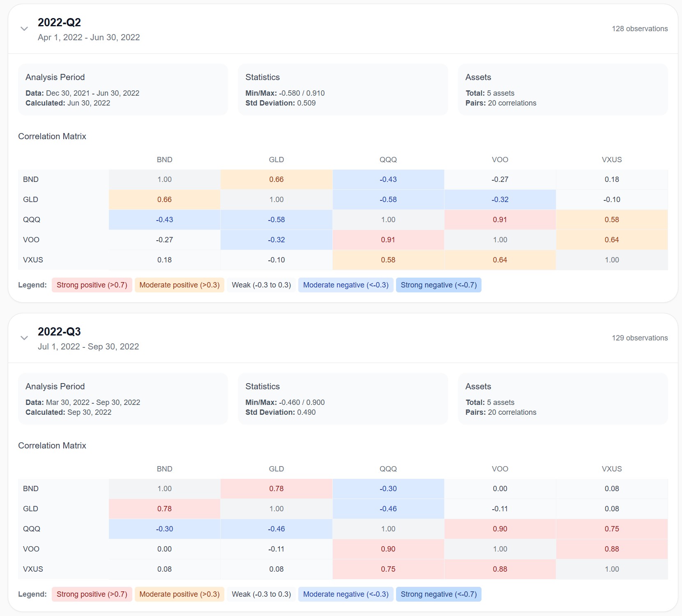Click Q2 BND row, QQQ cell -0.43
Image resolution: width=682 pixels, height=616 pixels.
[388, 179]
